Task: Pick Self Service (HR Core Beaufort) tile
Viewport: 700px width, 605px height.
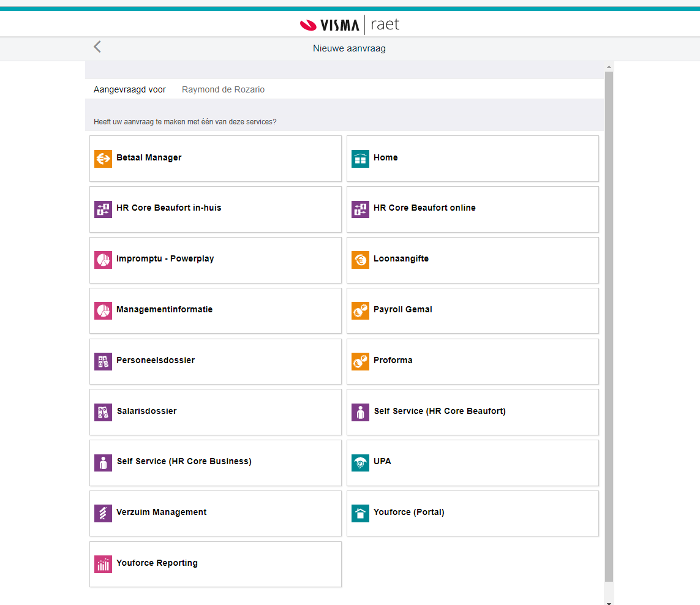Action: (473, 412)
